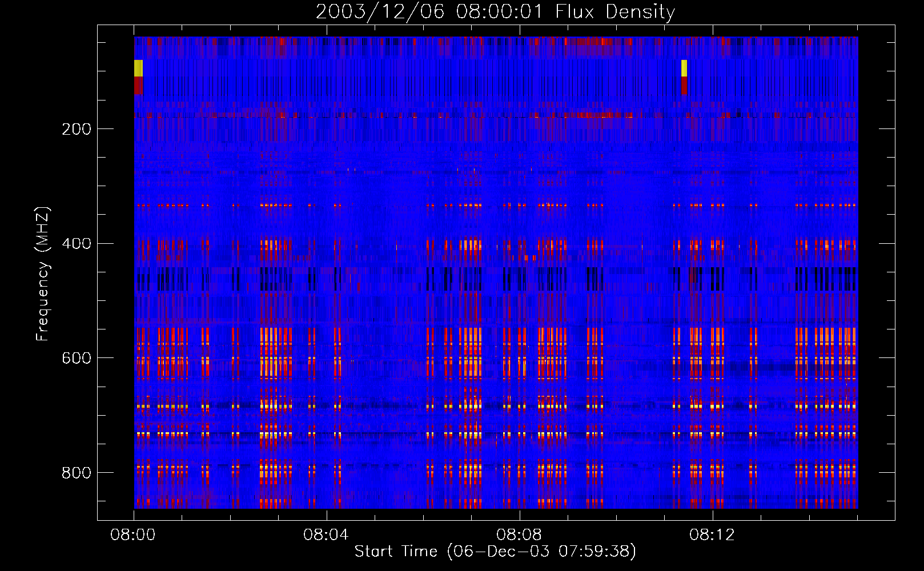
Task: Click the plot title "2003/12/06 08:00:01 Flux Density"
Action: point(495,12)
